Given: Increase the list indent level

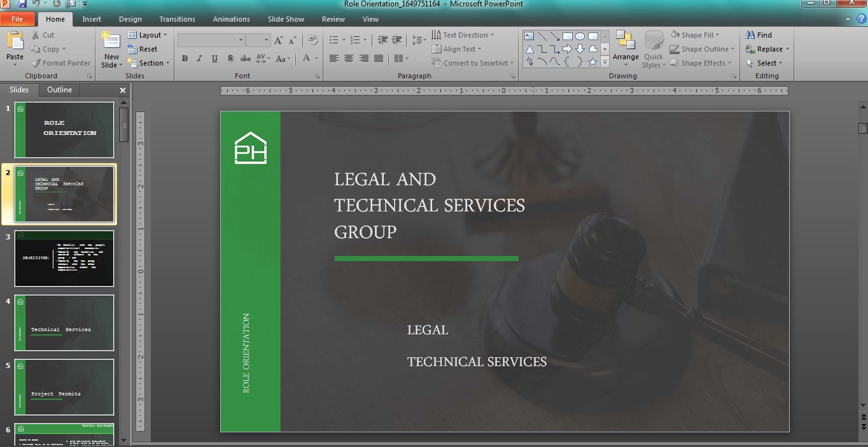Looking at the screenshot, I should tap(397, 40).
